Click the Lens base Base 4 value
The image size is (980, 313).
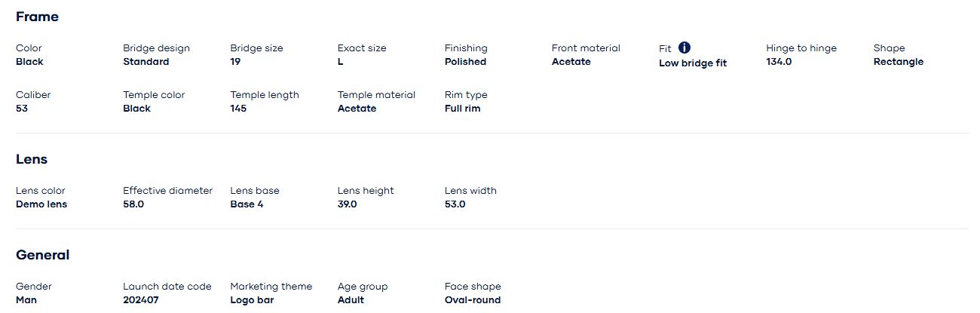(247, 204)
